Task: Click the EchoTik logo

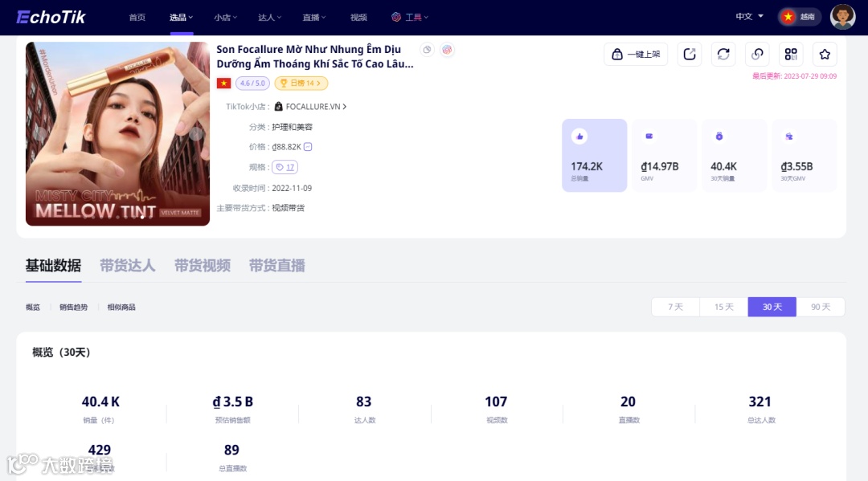Action: coord(51,17)
